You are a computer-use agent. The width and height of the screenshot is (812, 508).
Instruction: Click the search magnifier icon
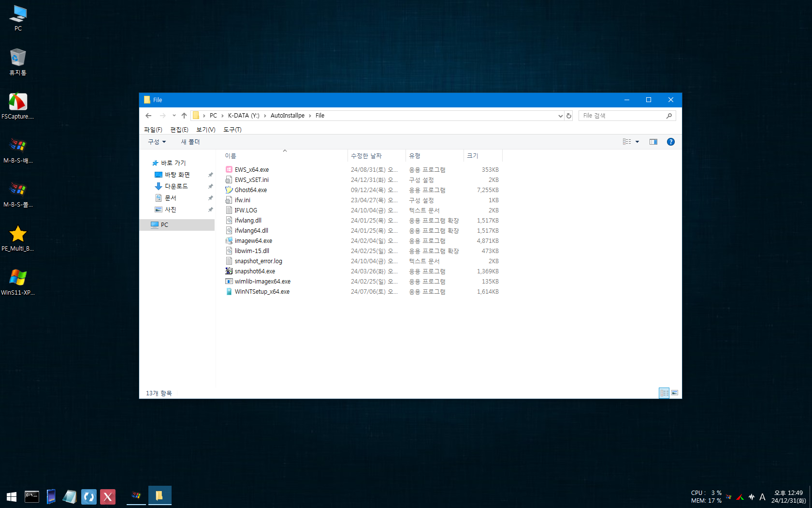tap(669, 116)
